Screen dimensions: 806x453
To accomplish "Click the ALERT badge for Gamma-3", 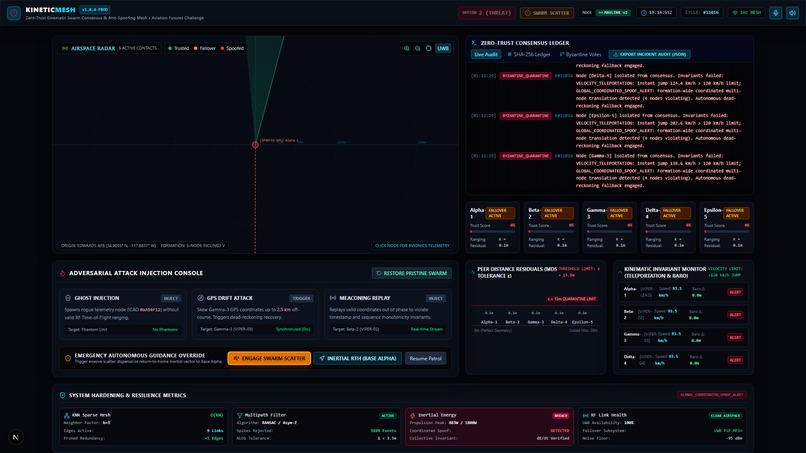I will click(735, 337).
